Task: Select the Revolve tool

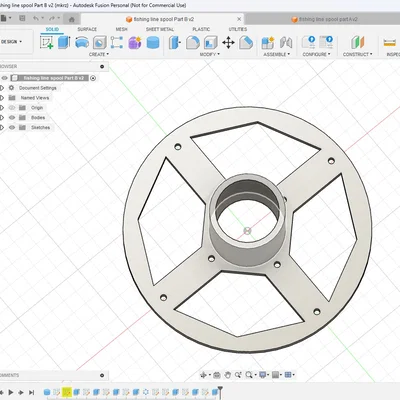Action: tap(82, 43)
